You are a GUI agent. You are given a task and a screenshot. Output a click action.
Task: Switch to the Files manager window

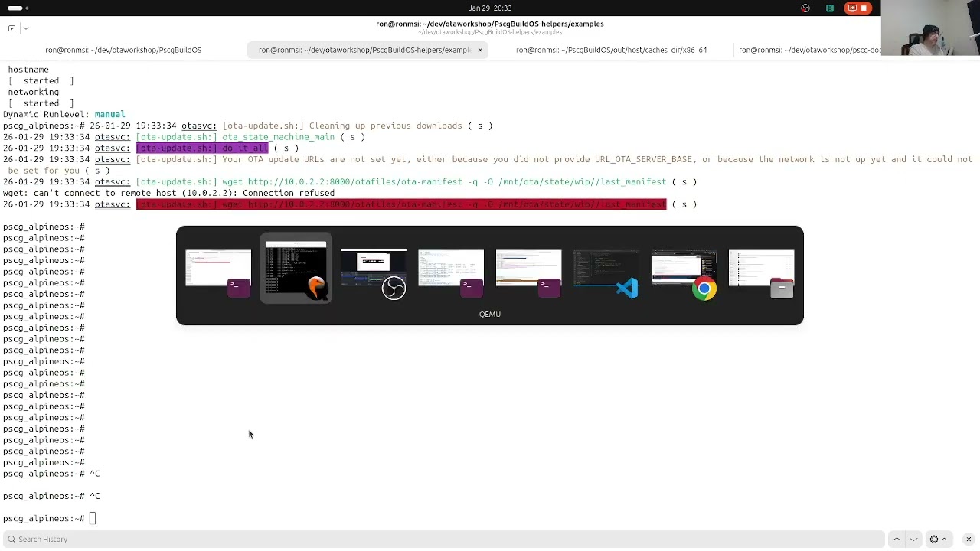pos(762,269)
